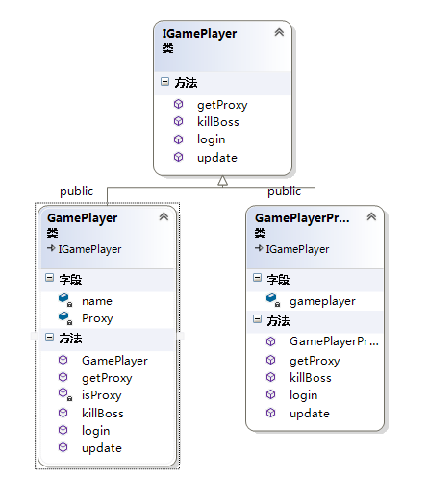Image resolution: width=428 pixels, height=504 pixels.
Task: Click the private field icon beside Proxy
Action: click(65, 318)
